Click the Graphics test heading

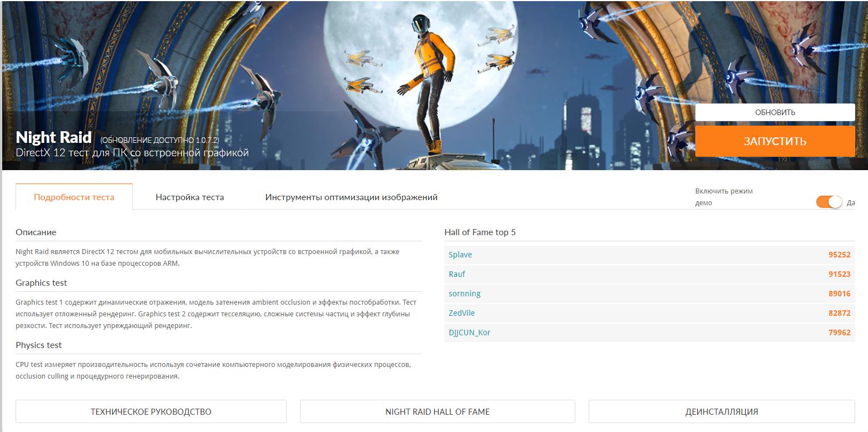tap(41, 283)
